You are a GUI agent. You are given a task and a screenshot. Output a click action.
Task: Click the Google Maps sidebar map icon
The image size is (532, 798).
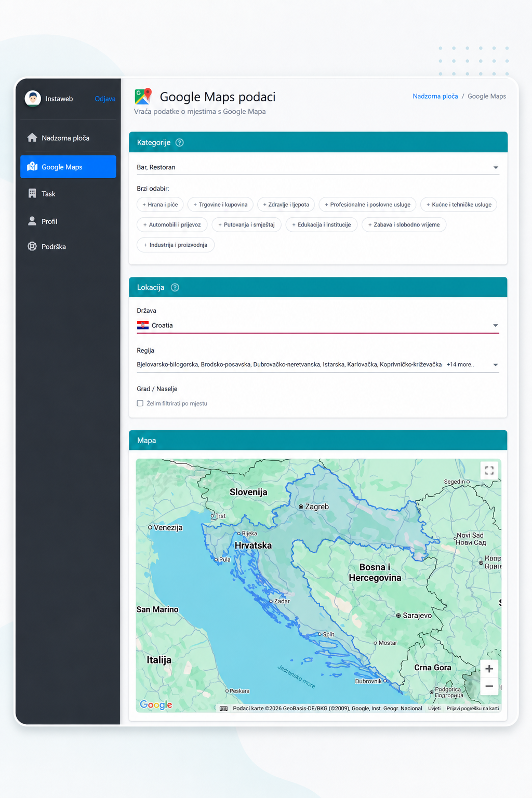click(x=32, y=166)
